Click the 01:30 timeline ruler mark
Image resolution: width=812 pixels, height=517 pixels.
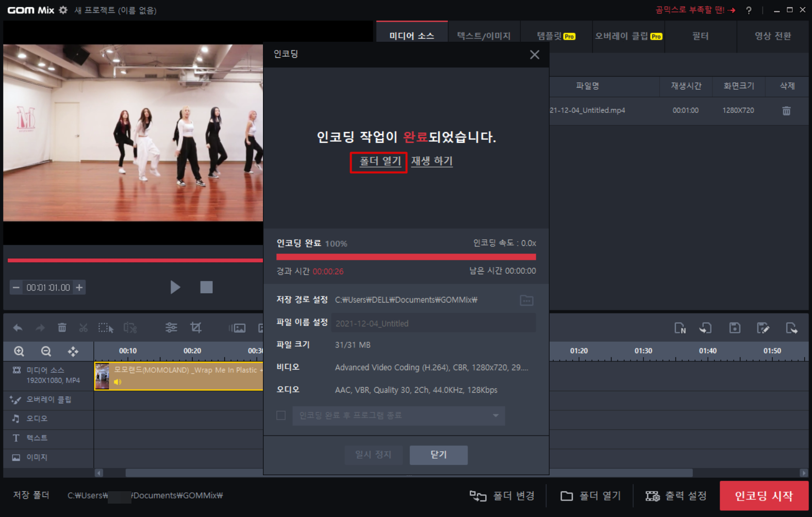(x=643, y=351)
